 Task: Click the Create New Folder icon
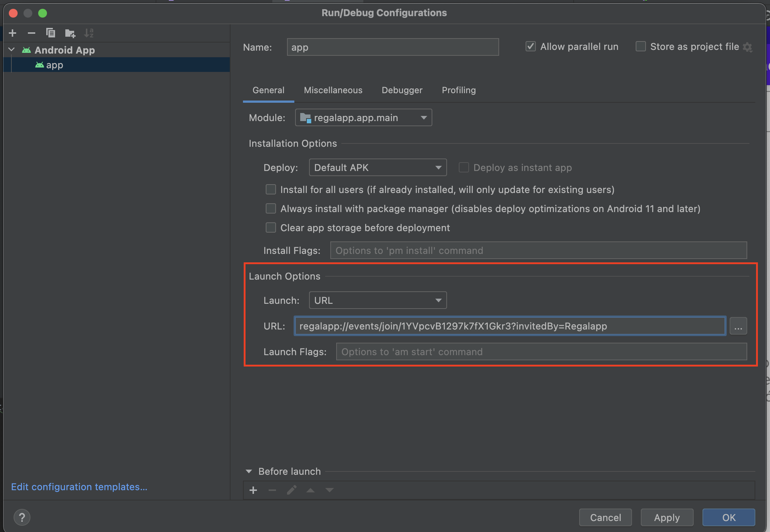point(70,33)
